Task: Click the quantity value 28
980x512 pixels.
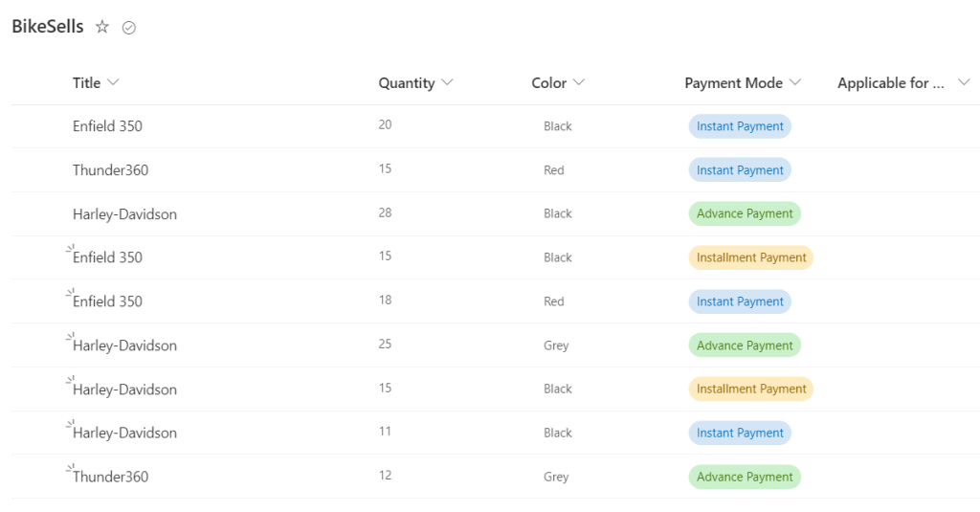Action: tap(385, 212)
